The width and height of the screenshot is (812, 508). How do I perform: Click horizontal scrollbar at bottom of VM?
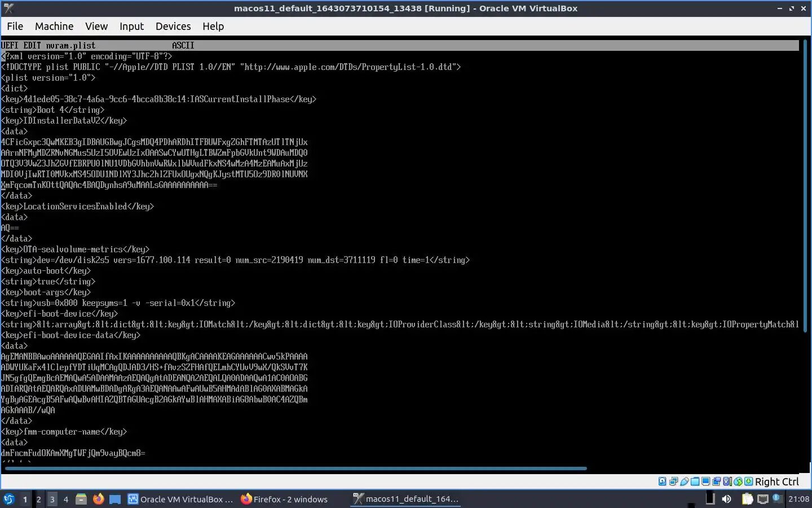(x=296, y=468)
